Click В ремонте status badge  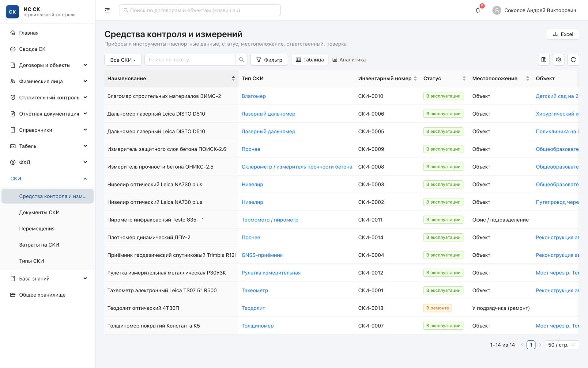tap(438, 308)
